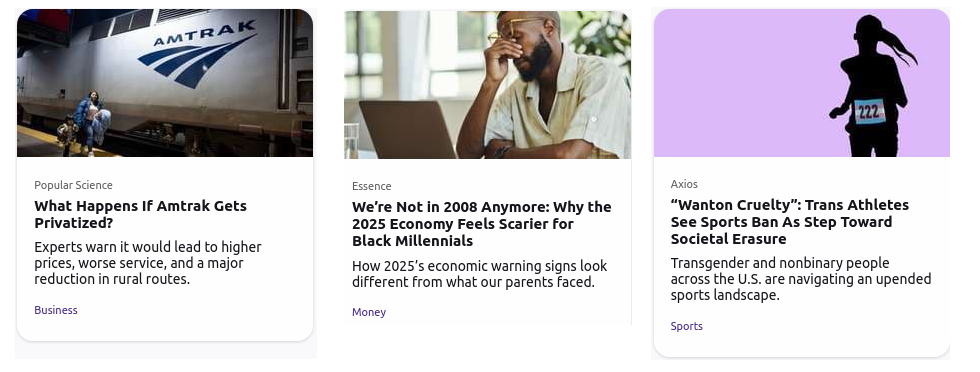This screenshot has height=372, width=980.
Task: Click the Essence source label
Action: 371,186
